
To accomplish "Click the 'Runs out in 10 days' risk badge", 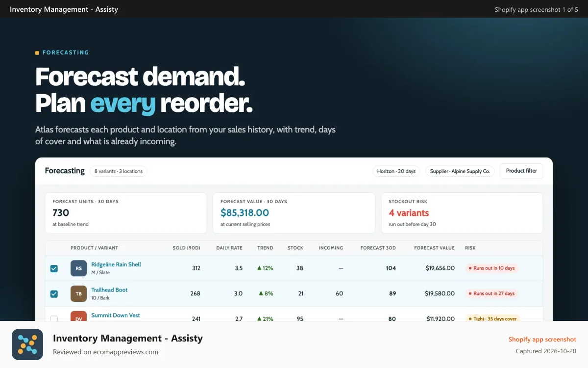I will 492,268.
